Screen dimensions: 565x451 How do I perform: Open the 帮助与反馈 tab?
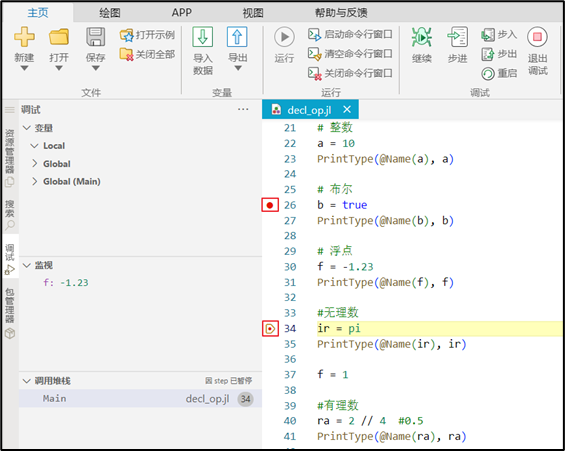click(341, 13)
